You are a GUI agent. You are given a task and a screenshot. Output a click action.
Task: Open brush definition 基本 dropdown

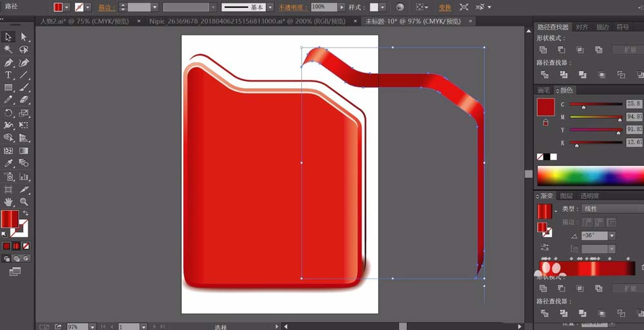[269, 7]
